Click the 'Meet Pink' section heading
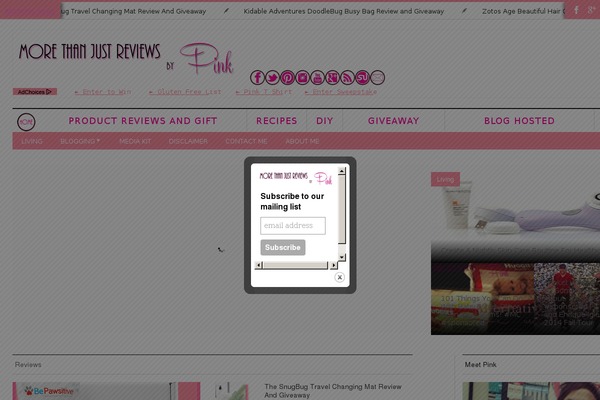Viewport: 600px width, 400px height. (481, 365)
